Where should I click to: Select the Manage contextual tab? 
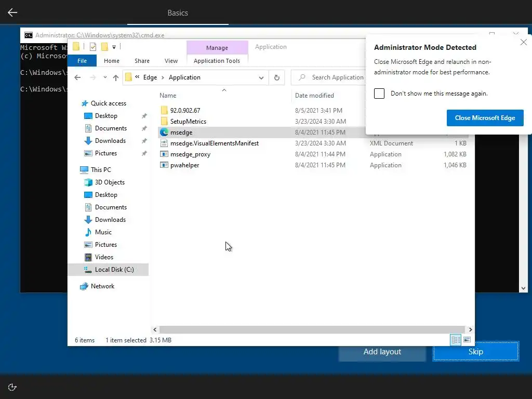tap(217, 48)
